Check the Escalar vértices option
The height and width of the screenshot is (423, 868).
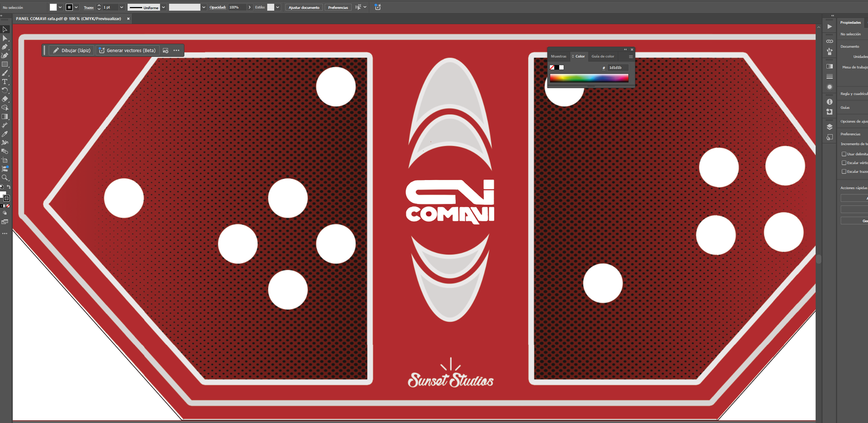844,163
